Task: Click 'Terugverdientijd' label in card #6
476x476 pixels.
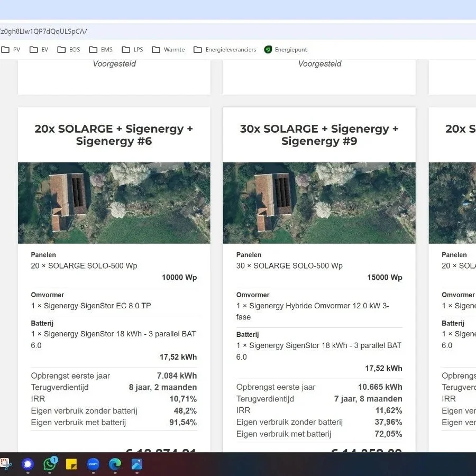Action: [60, 387]
